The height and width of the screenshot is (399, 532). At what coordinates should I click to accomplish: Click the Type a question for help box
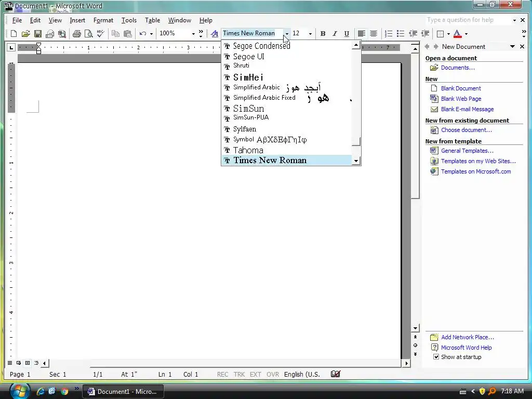coord(468,20)
